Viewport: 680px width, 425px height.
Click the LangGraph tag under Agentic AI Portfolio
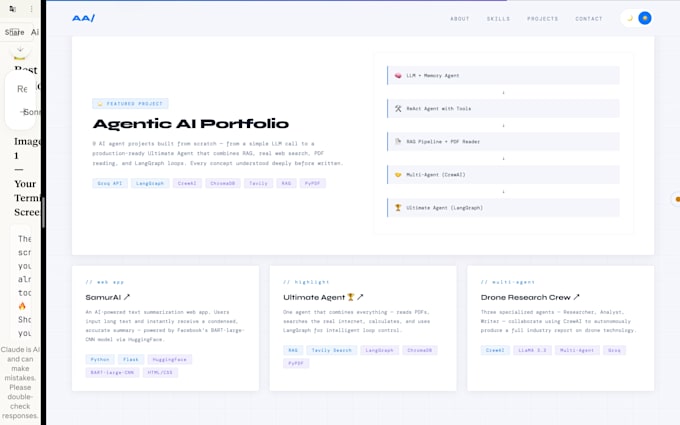150,183
